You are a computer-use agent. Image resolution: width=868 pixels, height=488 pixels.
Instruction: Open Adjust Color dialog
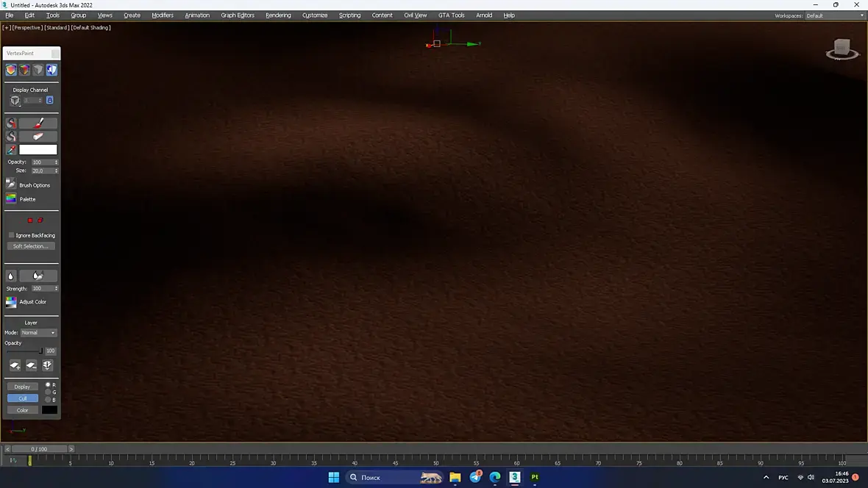click(x=11, y=302)
